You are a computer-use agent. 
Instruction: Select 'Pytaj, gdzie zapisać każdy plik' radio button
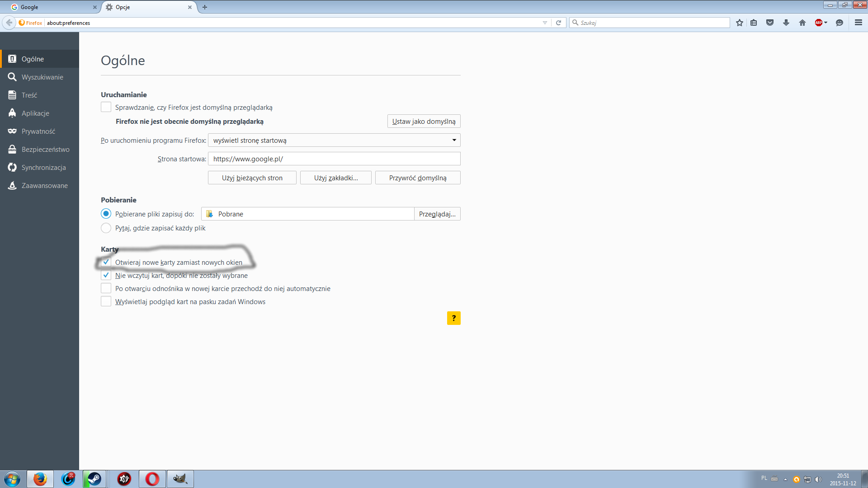(x=106, y=228)
